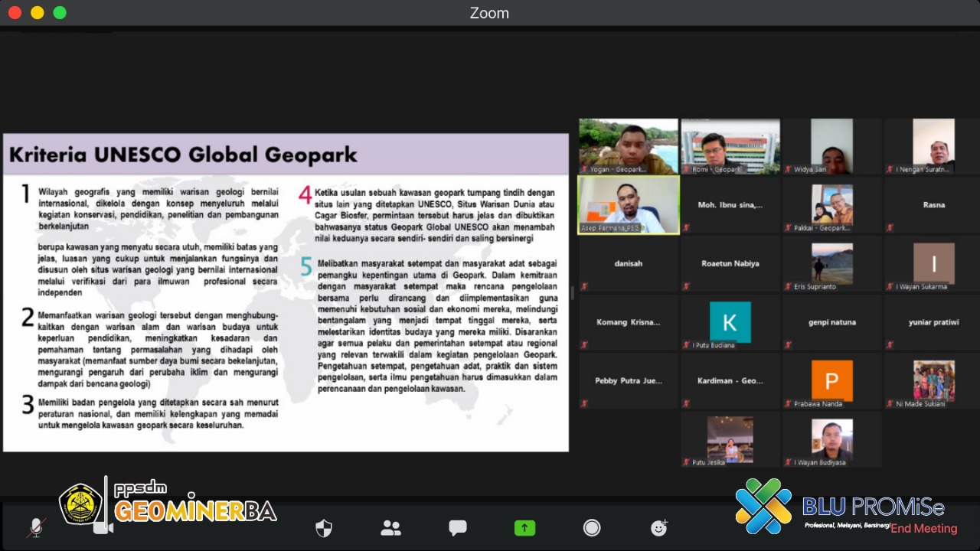
Task: Select the Putu Jesika participant tile
Action: coord(730,439)
